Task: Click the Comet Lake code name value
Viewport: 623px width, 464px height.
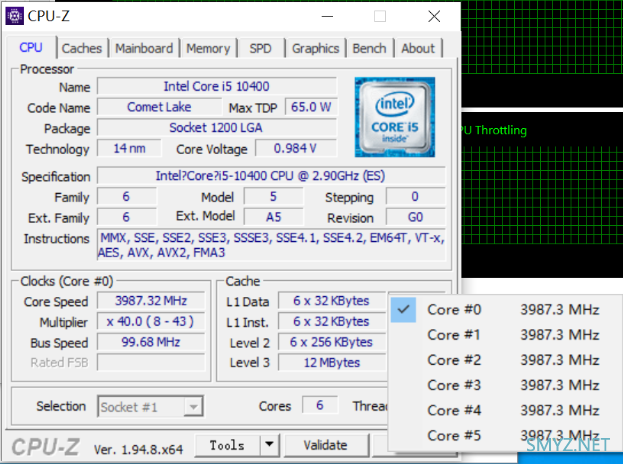Action: click(159, 107)
